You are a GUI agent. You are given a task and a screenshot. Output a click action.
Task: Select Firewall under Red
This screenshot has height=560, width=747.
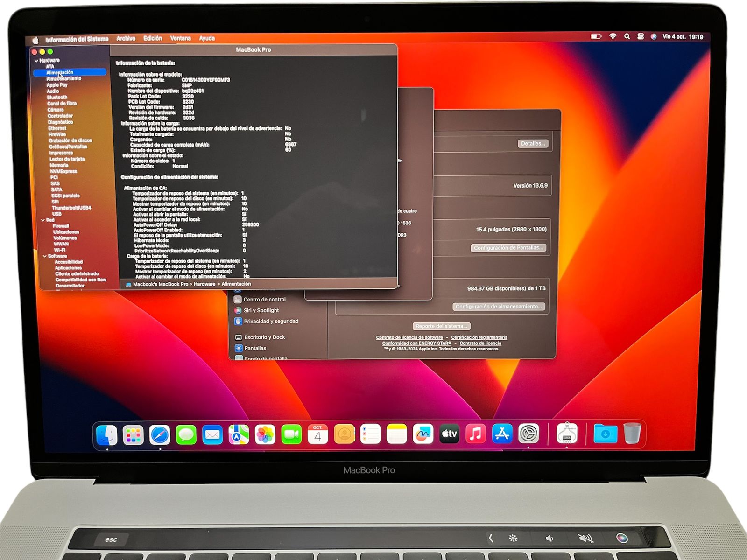click(61, 226)
